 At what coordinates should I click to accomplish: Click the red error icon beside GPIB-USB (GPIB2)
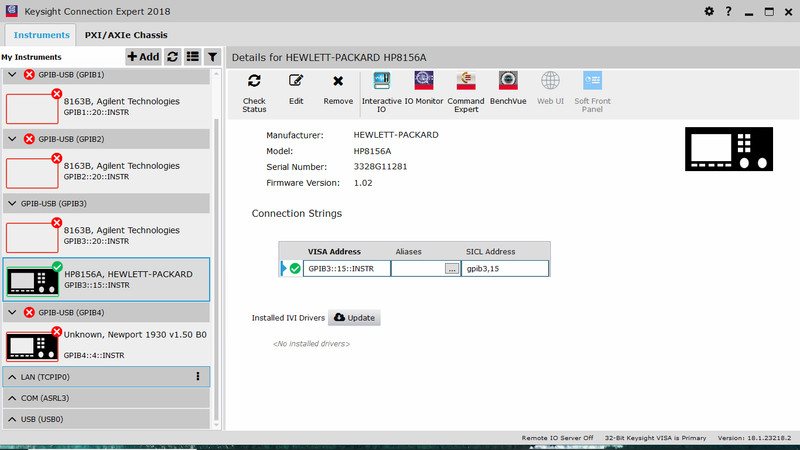29,139
